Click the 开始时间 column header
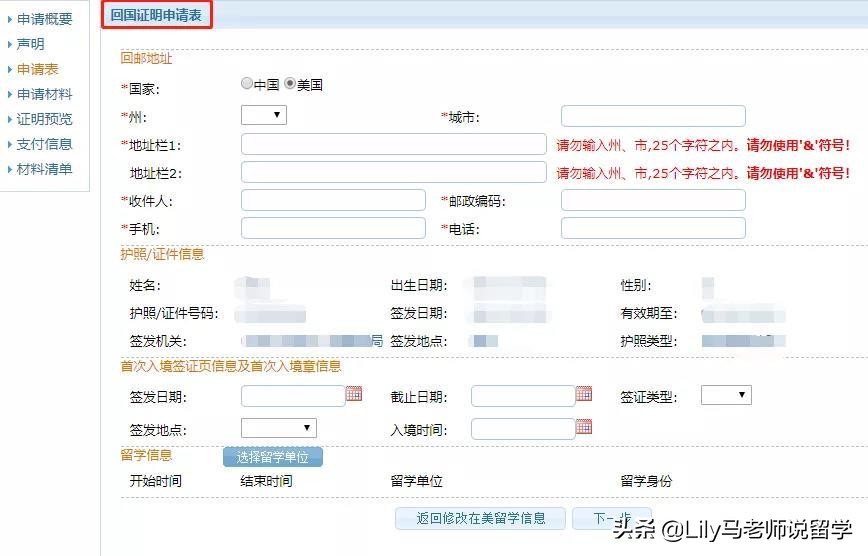Viewport: 868px width, 556px height. click(x=156, y=481)
